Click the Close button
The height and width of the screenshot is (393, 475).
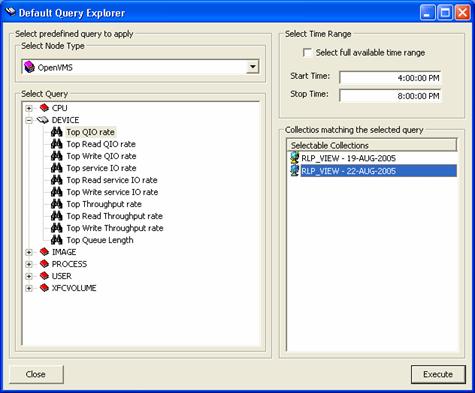pos(36,374)
